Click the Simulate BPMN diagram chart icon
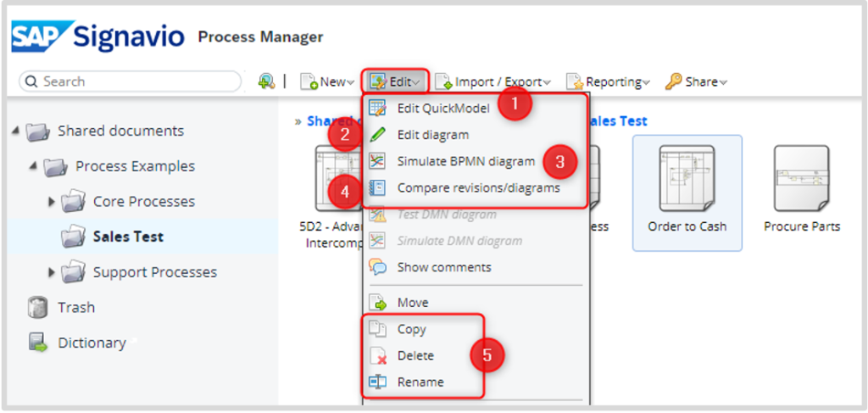Image resolution: width=868 pixels, height=413 pixels. (377, 161)
